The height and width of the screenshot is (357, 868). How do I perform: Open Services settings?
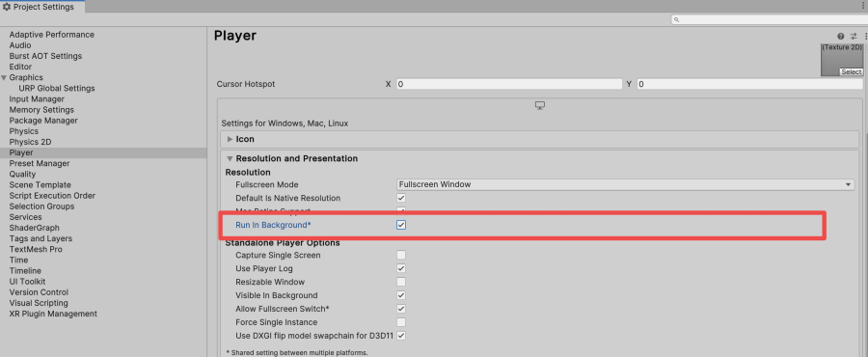(x=25, y=217)
